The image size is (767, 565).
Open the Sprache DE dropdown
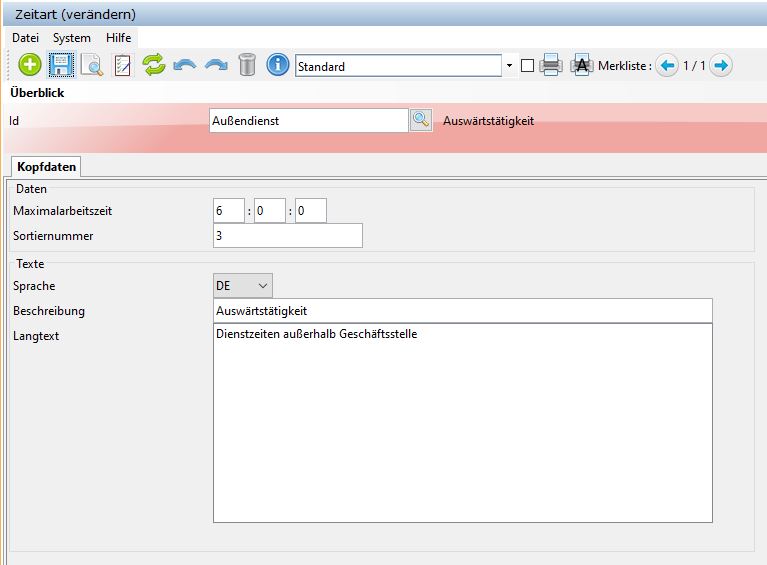243,286
